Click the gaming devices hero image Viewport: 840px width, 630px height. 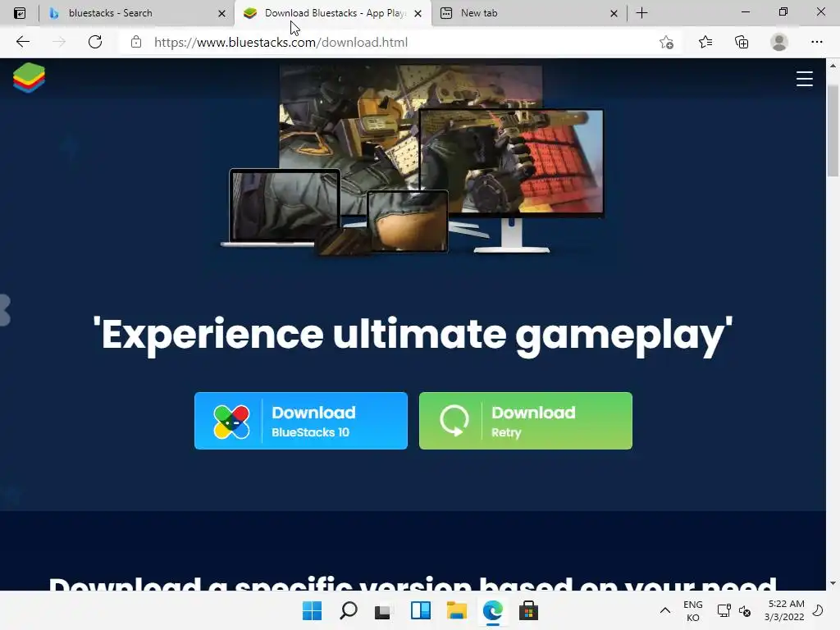[x=413, y=160]
